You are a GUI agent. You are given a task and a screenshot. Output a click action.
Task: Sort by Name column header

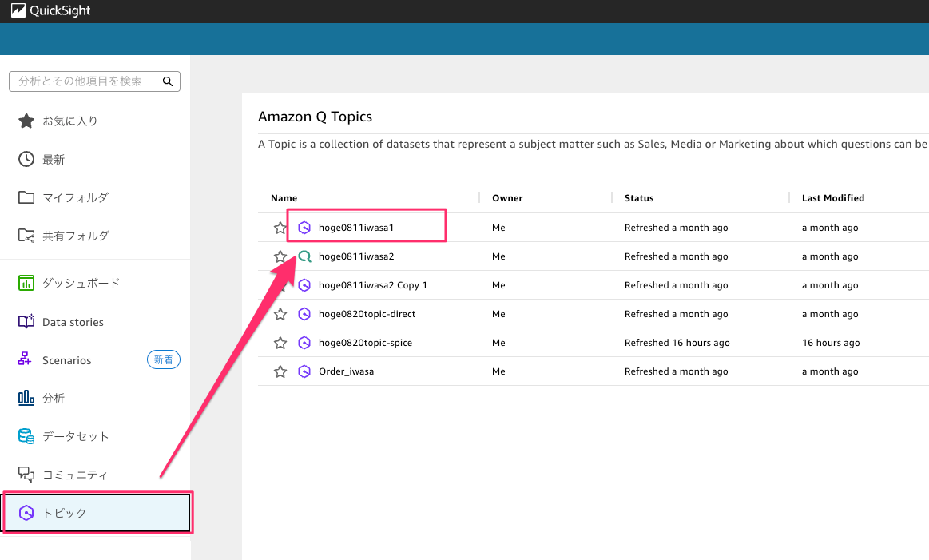pos(284,198)
